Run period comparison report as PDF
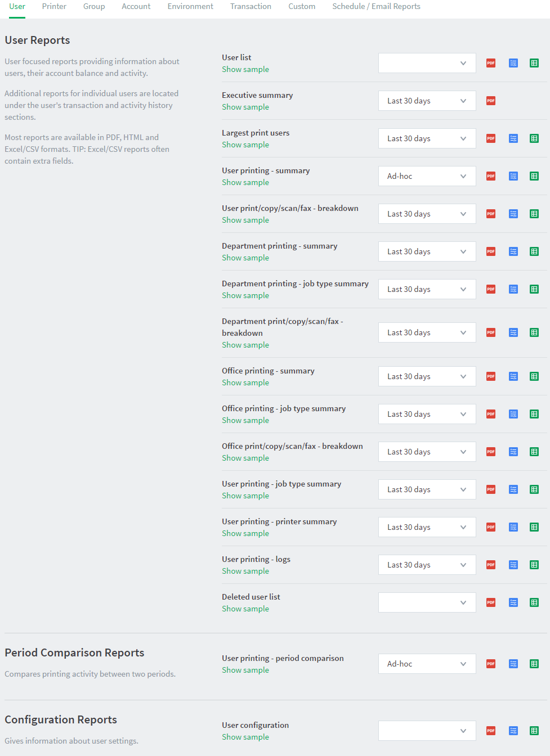Screen dimensions: 550x756 pyautogui.click(x=491, y=664)
